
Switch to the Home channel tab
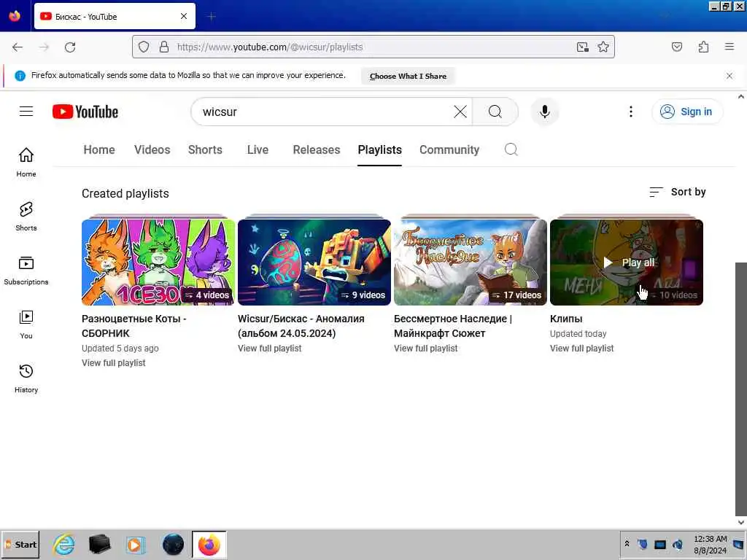coord(99,149)
